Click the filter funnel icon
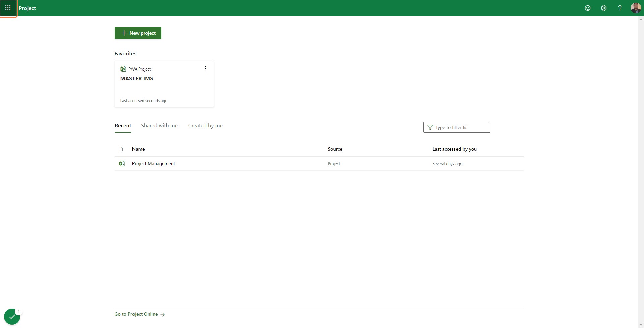644x328 pixels. (x=430, y=127)
